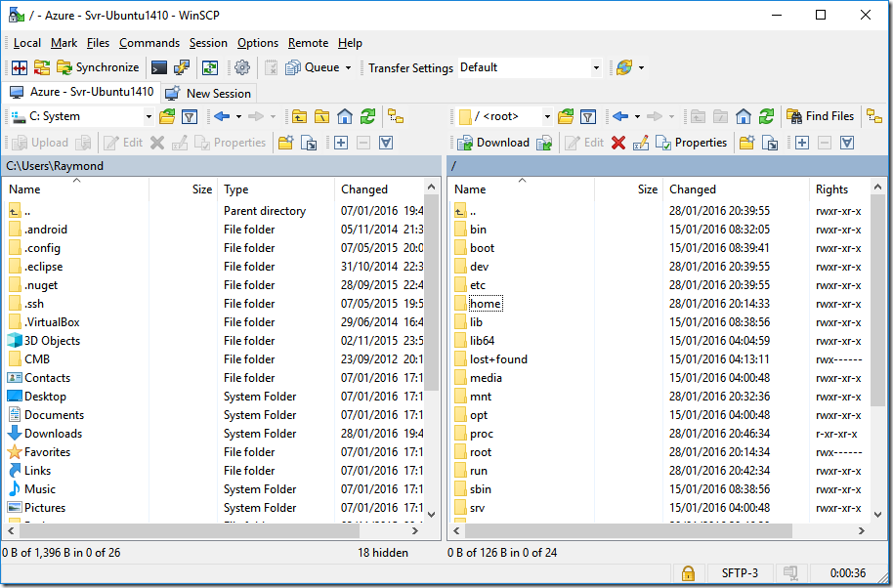This screenshot has width=893, height=588.
Task: Click the Download button
Action: click(493, 143)
